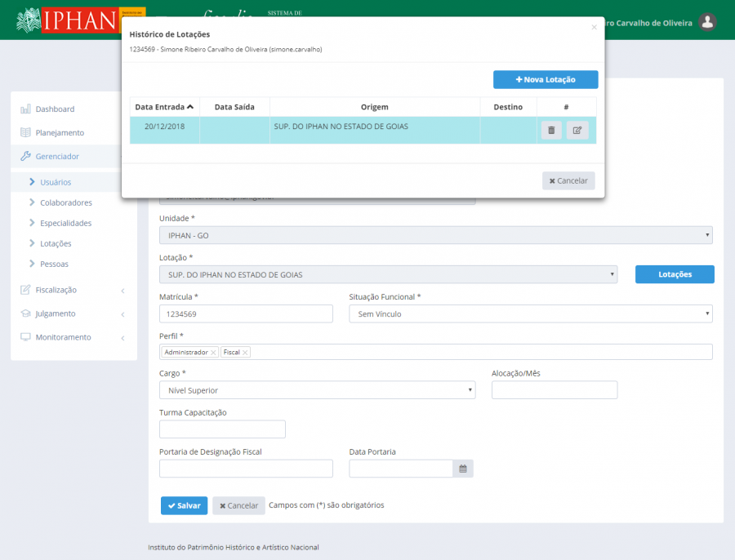Open the Unidade dropdown
The height and width of the screenshot is (560, 735).
(435, 235)
